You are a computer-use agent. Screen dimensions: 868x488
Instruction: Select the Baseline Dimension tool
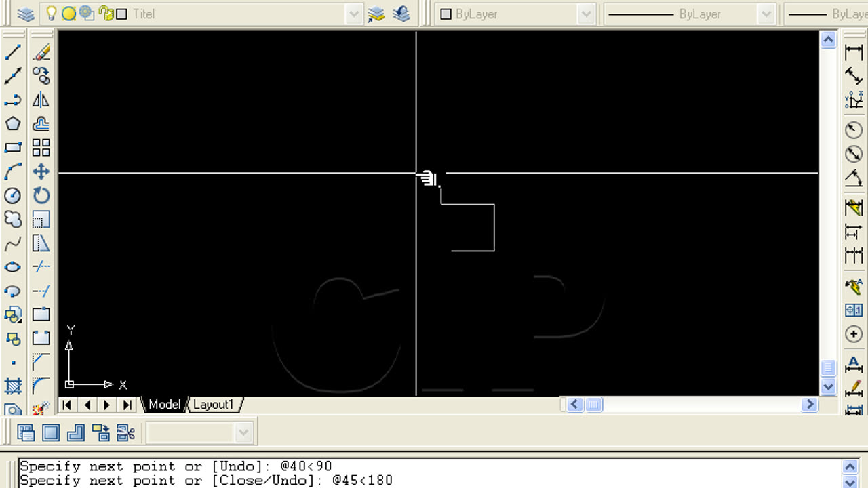point(854,232)
